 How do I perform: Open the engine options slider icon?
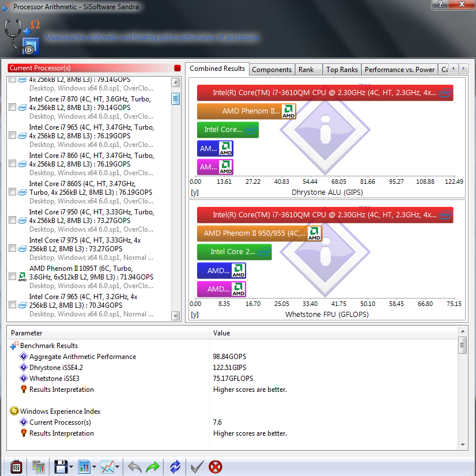tap(16, 467)
